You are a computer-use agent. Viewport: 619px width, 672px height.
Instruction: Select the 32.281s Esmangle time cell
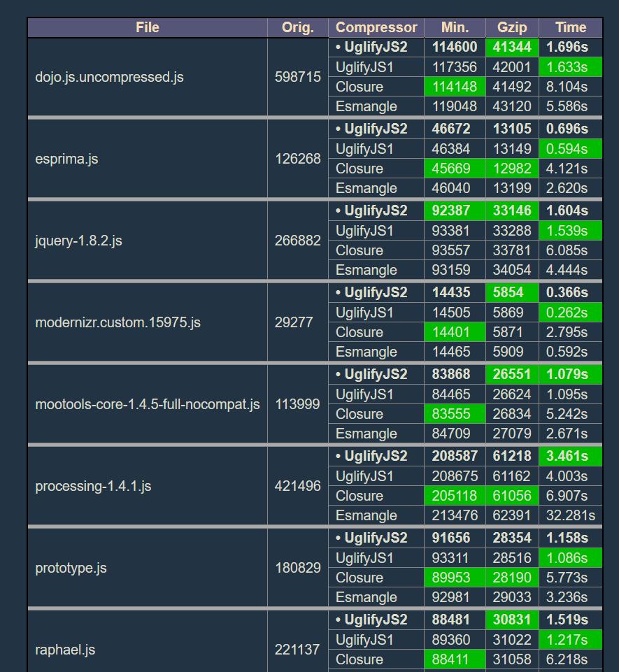570,515
